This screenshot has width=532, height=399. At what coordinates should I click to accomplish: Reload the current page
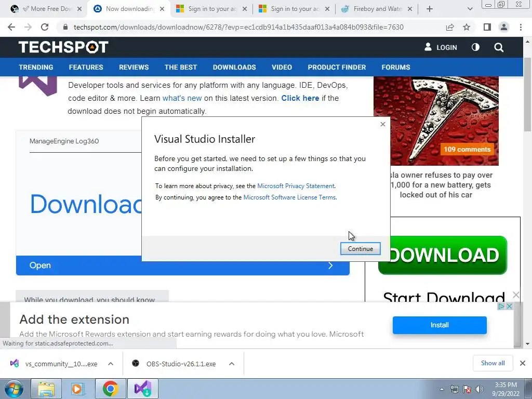45,27
